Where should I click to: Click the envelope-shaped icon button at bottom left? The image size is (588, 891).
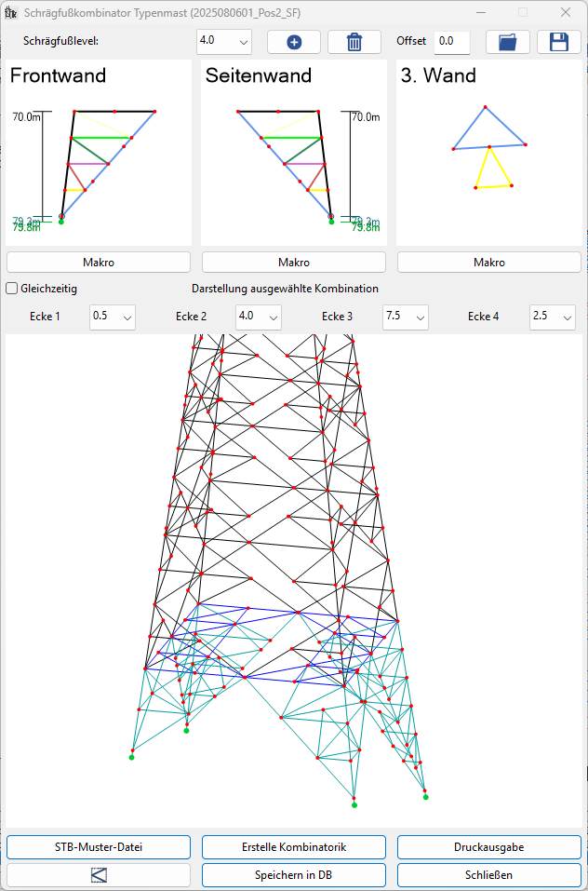pyautogui.click(x=99, y=875)
